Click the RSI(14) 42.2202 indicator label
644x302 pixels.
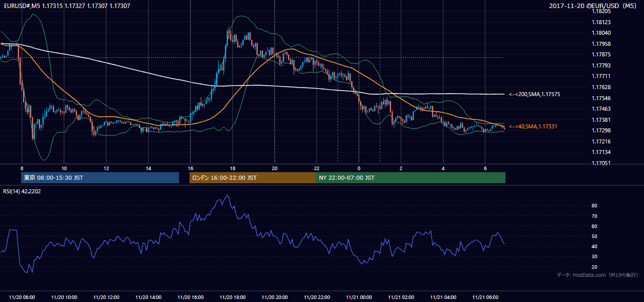pos(21,191)
